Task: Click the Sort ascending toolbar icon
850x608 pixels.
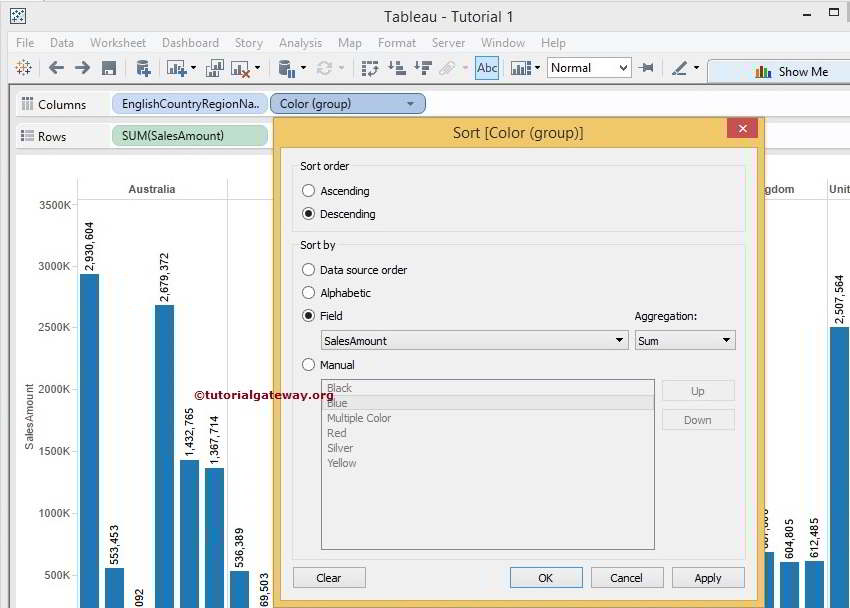Action: [396, 68]
